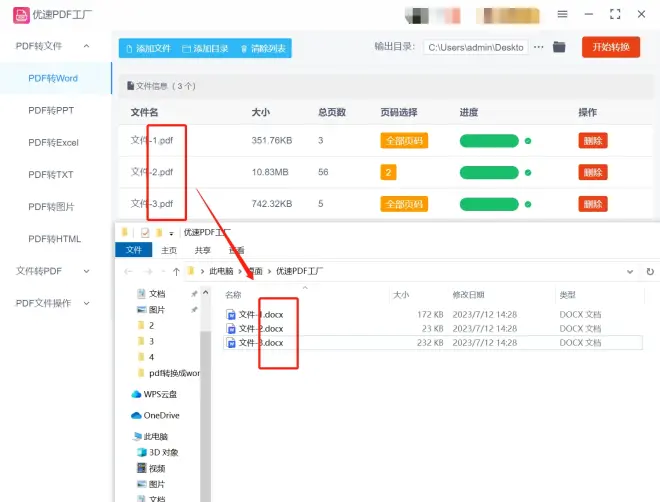Open Explorer 共享 ribbon tab
The width and height of the screenshot is (660, 502).
(202, 250)
